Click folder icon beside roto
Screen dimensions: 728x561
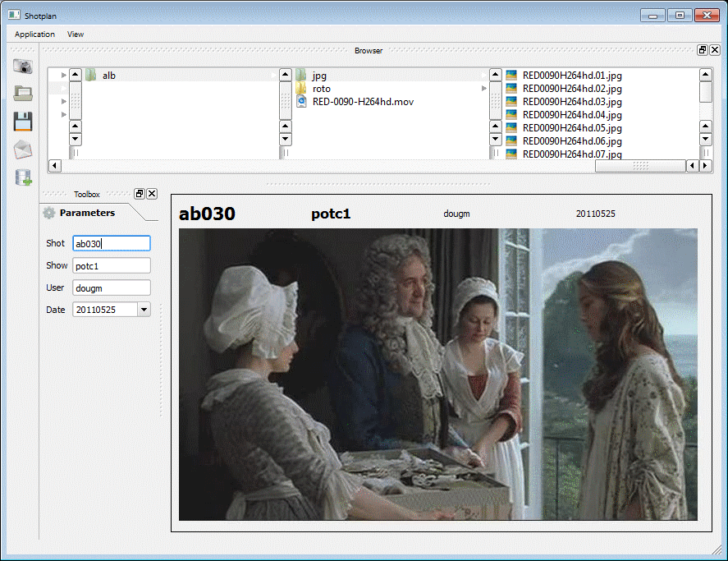point(301,89)
